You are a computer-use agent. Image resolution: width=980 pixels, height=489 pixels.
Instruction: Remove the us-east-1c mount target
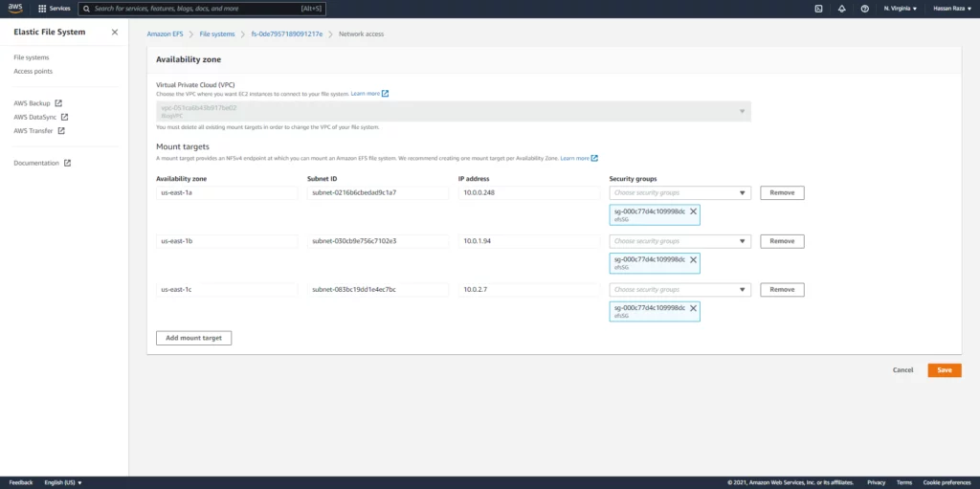coord(782,290)
